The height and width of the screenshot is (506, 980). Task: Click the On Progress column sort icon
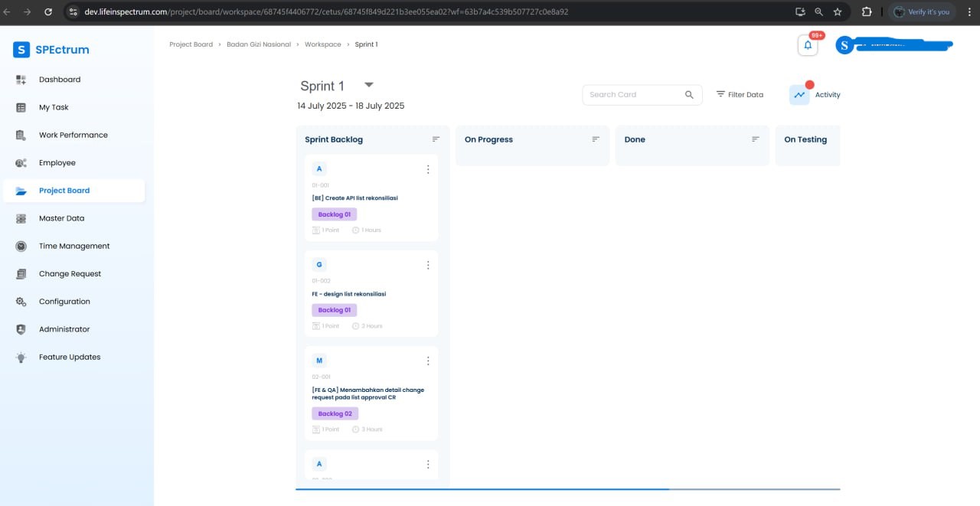pos(596,139)
